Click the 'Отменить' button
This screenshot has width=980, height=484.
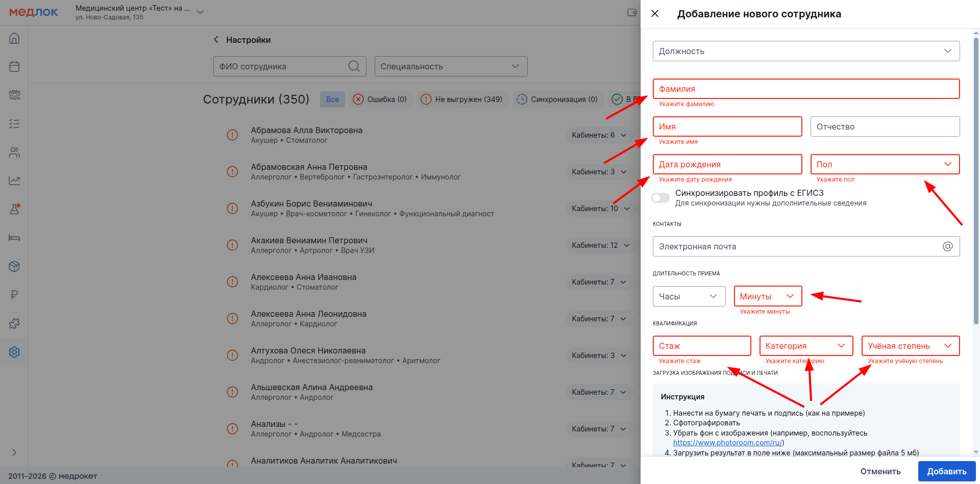pyautogui.click(x=880, y=471)
